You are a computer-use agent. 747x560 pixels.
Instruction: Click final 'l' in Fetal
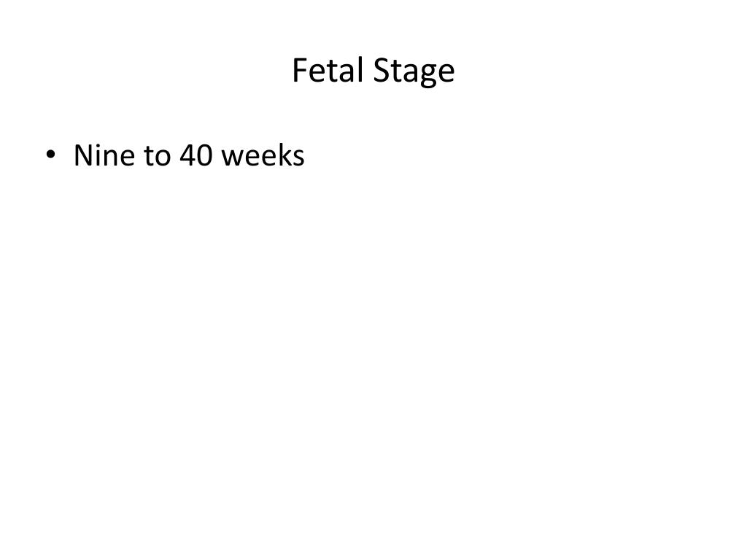pyautogui.click(x=360, y=70)
